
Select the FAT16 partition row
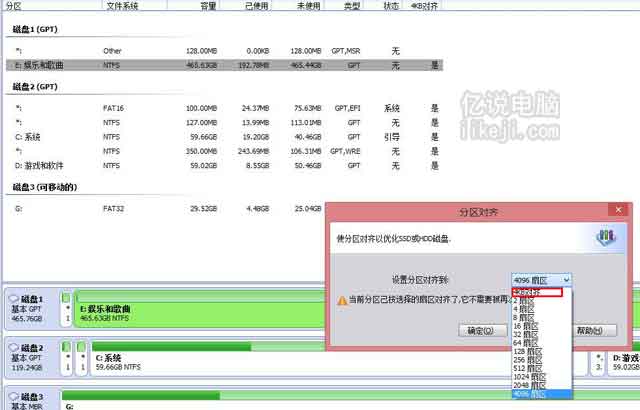click(224, 108)
